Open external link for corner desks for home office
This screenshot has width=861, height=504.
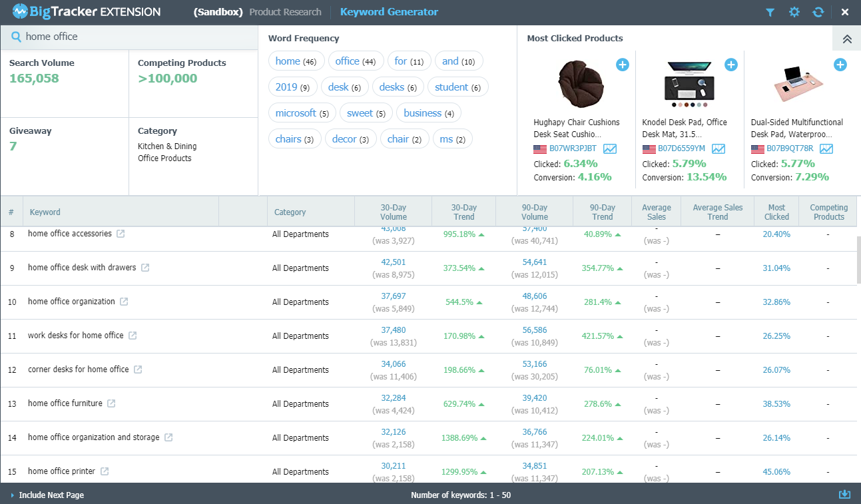pos(138,370)
